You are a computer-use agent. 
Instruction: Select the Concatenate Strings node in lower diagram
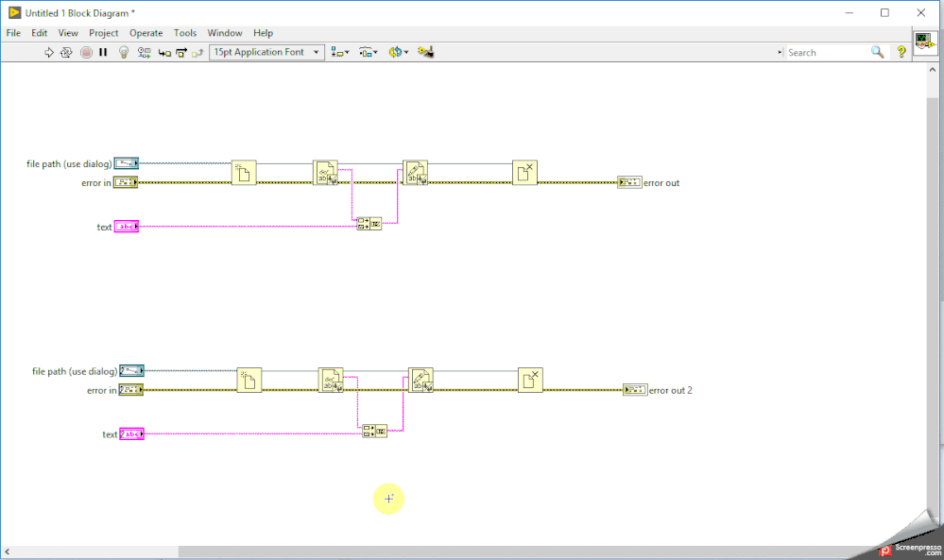(x=374, y=431)
